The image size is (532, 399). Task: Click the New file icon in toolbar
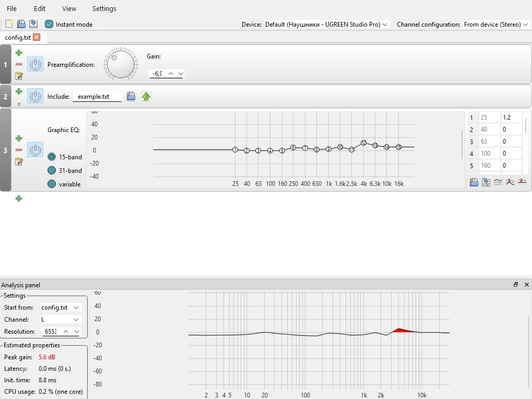click(9, 24)
